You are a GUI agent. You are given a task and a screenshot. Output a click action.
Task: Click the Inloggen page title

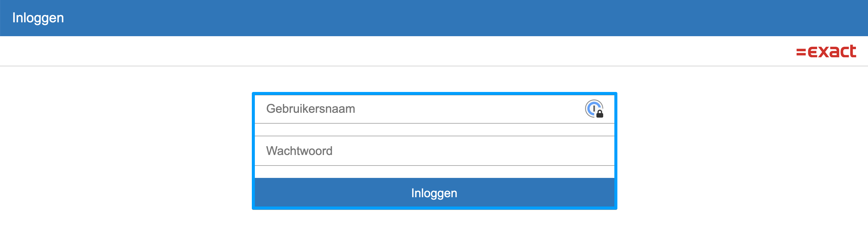38,17
